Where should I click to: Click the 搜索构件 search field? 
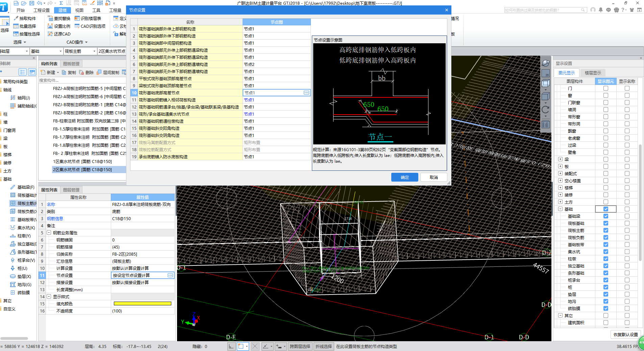(82, 80)
